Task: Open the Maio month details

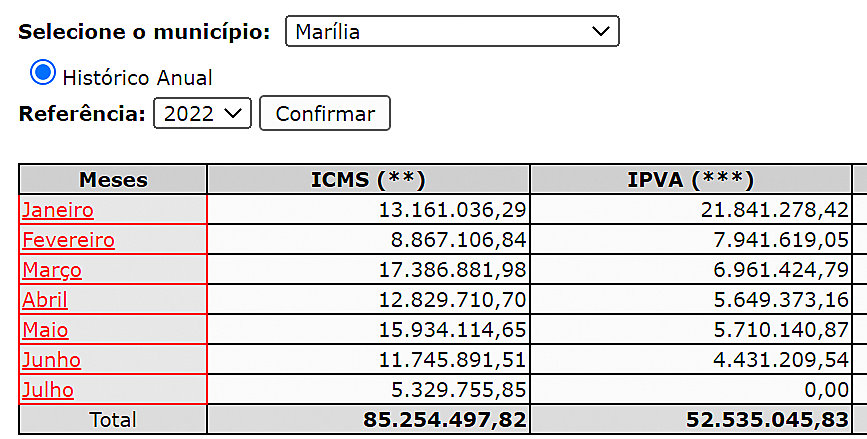Action: tap(45, 330)
